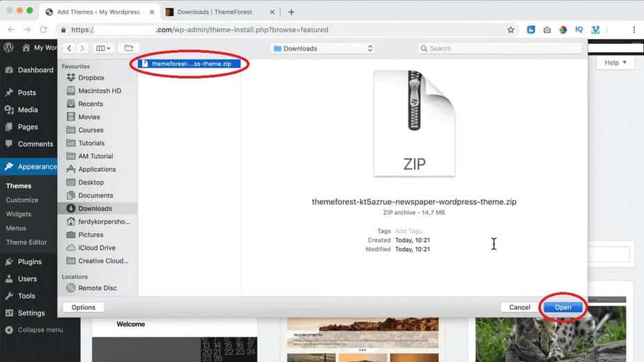Screen dimensions: 644x362
Task: Click the new folder icon
Action: point(128,48)
